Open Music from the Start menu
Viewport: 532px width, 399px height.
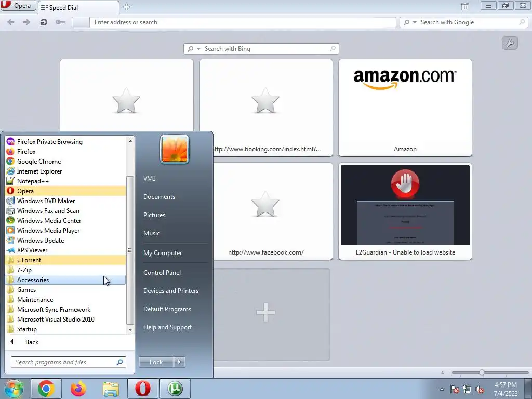[152, 233]
